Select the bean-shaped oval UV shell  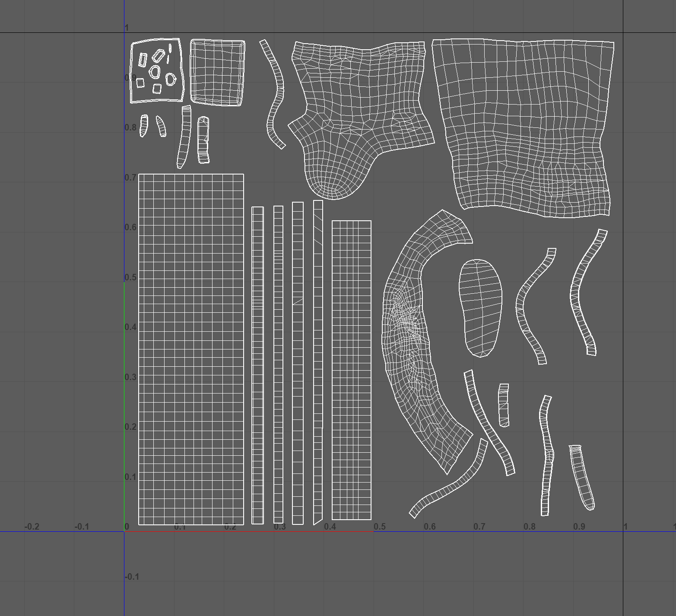click(x=480, y=308)
